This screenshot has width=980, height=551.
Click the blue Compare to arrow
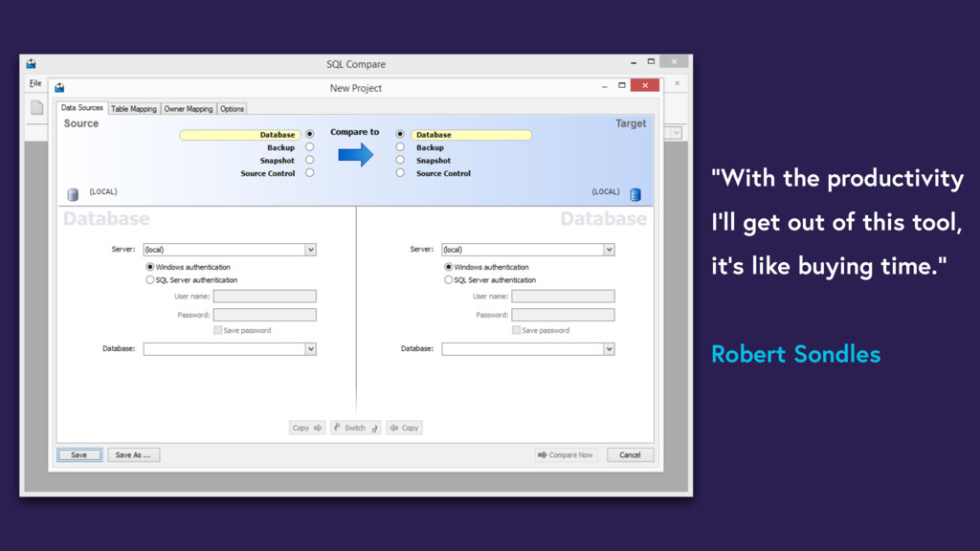pyautogui.click(x=356, y=154)
